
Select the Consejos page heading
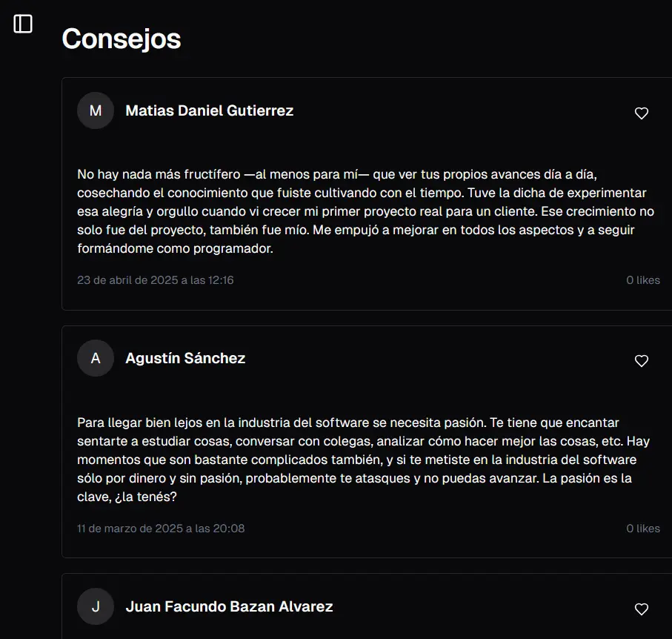coord(121,39)
